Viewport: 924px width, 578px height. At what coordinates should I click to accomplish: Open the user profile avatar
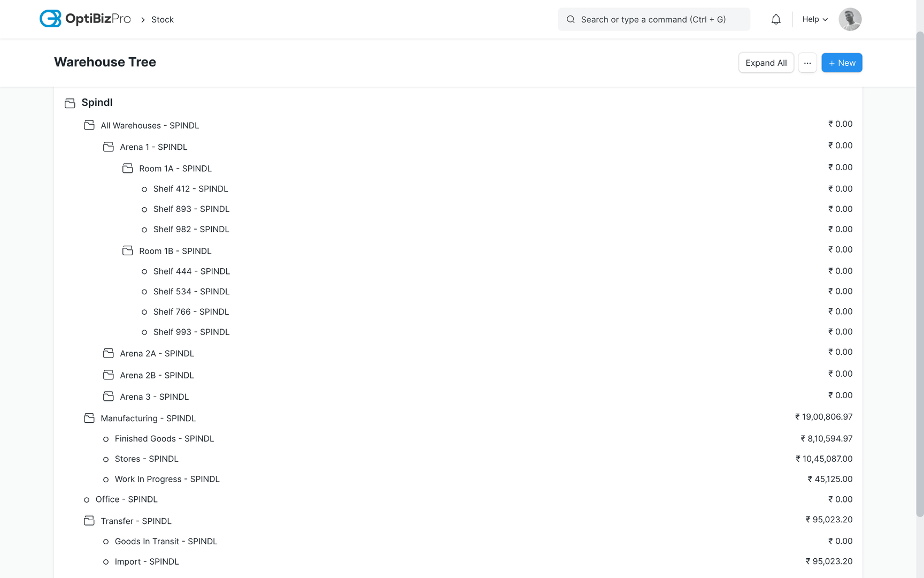850,19
